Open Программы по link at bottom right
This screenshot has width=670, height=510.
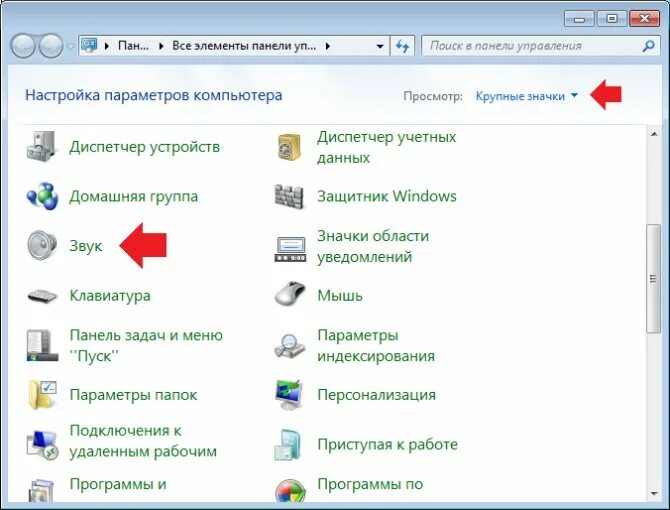pyautogui.click(x=370, y=484)
